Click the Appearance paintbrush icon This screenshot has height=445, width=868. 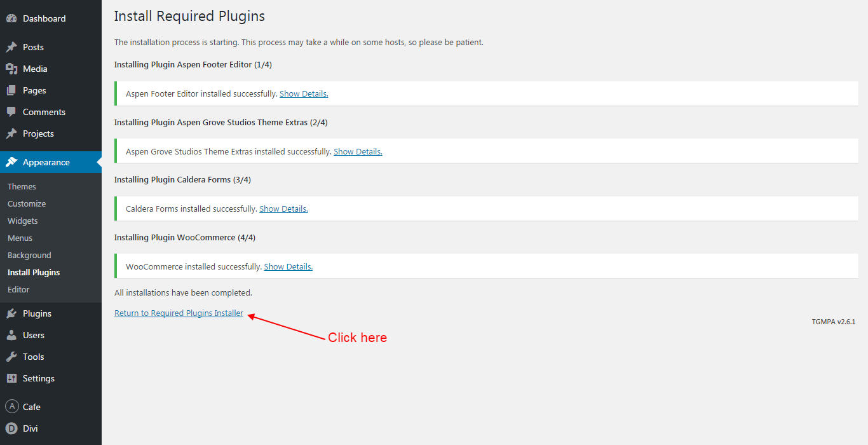pos(11,162)
